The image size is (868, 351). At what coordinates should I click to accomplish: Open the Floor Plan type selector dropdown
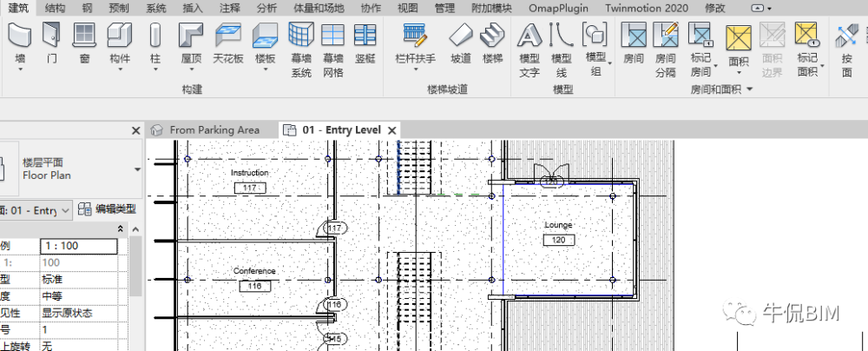(137, 169)
